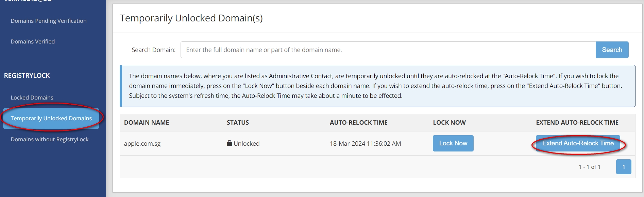The width and height of the screenshot is (644, 197).
Task: Click the blue information notice box
Action: pos(377,86)
